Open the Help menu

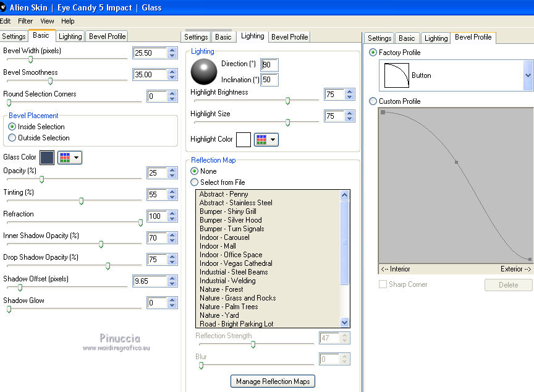[x=68, y=21]
